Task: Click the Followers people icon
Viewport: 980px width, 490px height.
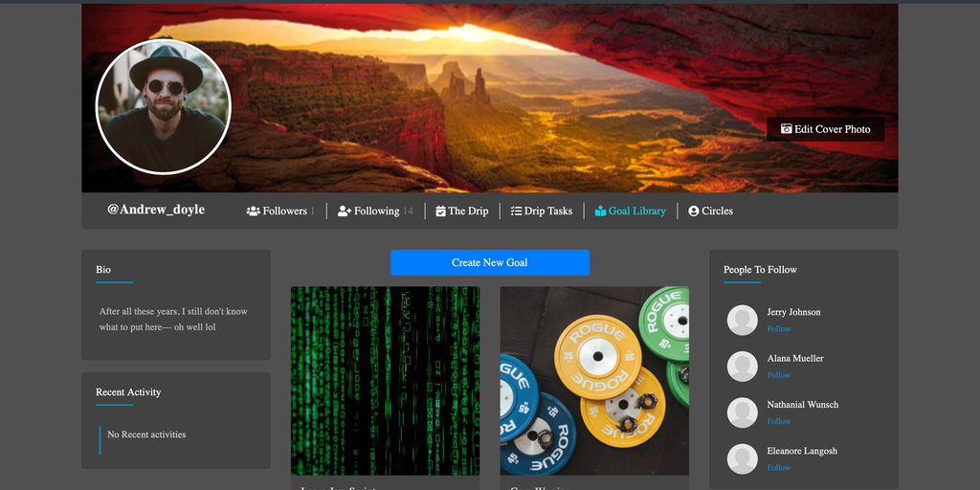Action: (x=253, y=211)
